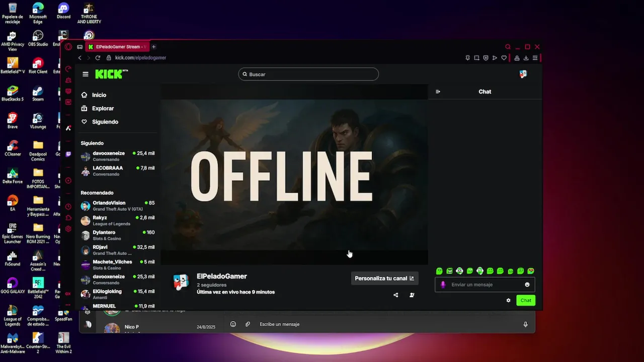The width and height of the screenshot is (644, 362).
Task: Click the heart bookmark icon in the toolbar
Action: click(504, 58)
